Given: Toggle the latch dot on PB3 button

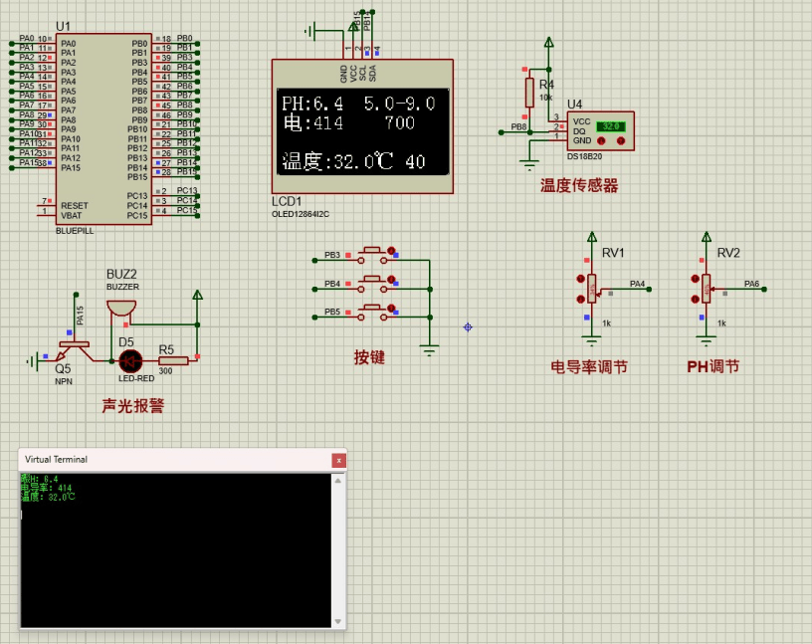Looking at the screenshot, I should 393,250.
